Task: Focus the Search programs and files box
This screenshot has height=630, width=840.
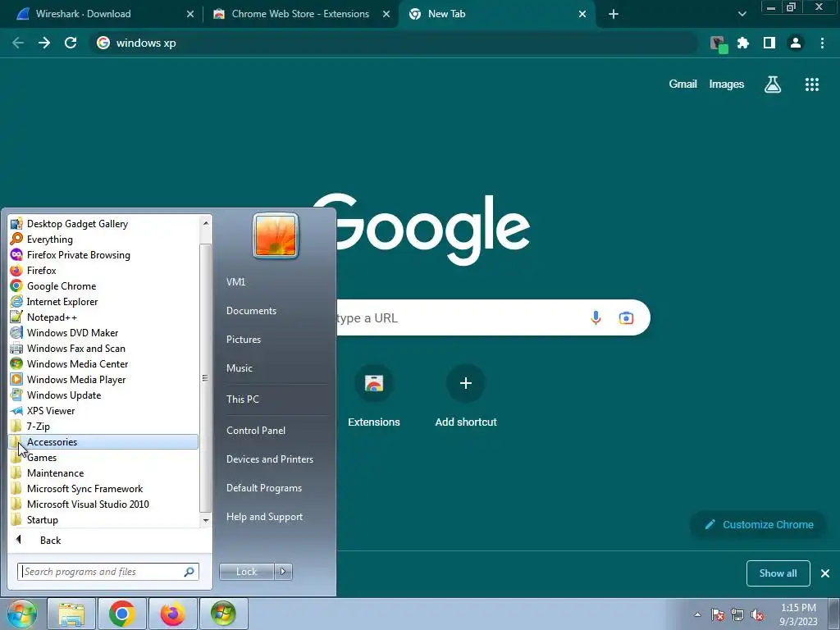Action: [x=107, y=572]
